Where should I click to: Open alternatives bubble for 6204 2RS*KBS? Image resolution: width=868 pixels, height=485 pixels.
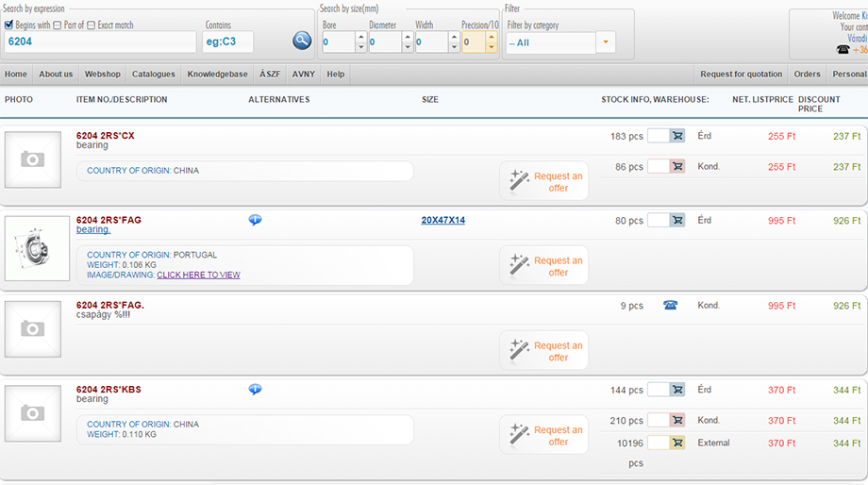tap(255, 389)
